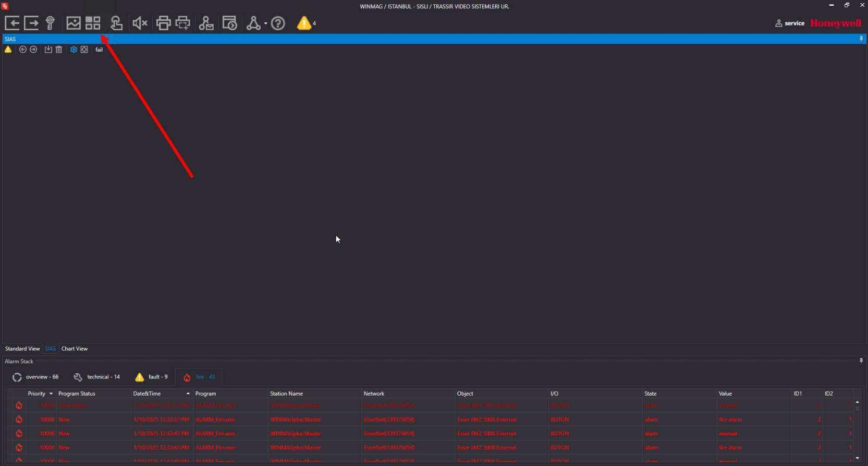Open SIAS blue gear settings icon
Image resolution: width=868 pixels, height=466 pixels.
pyautogui.click(x=74, y=50)
